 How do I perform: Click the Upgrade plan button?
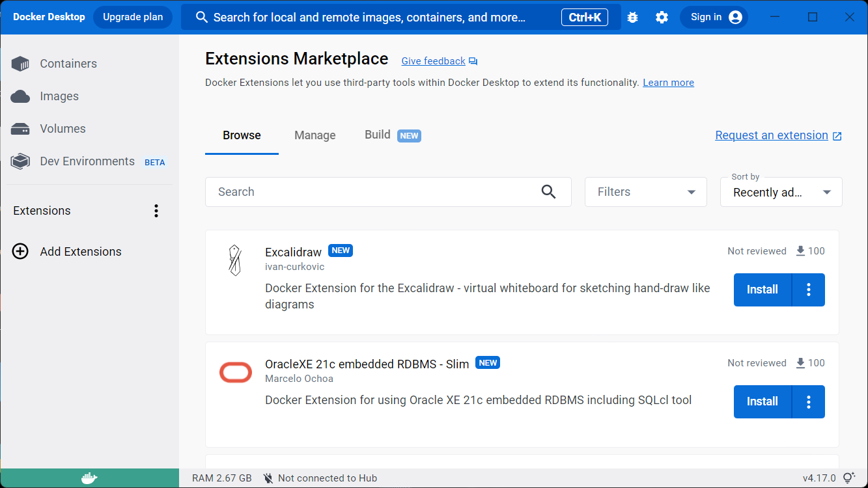click(x=133, y=18)
